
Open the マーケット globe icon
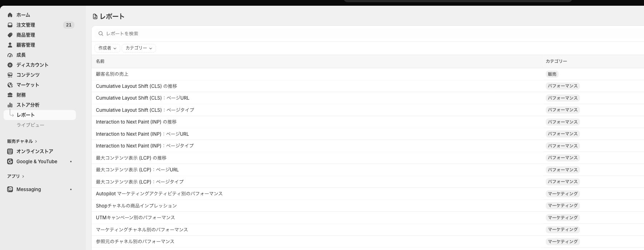[10, 85]
